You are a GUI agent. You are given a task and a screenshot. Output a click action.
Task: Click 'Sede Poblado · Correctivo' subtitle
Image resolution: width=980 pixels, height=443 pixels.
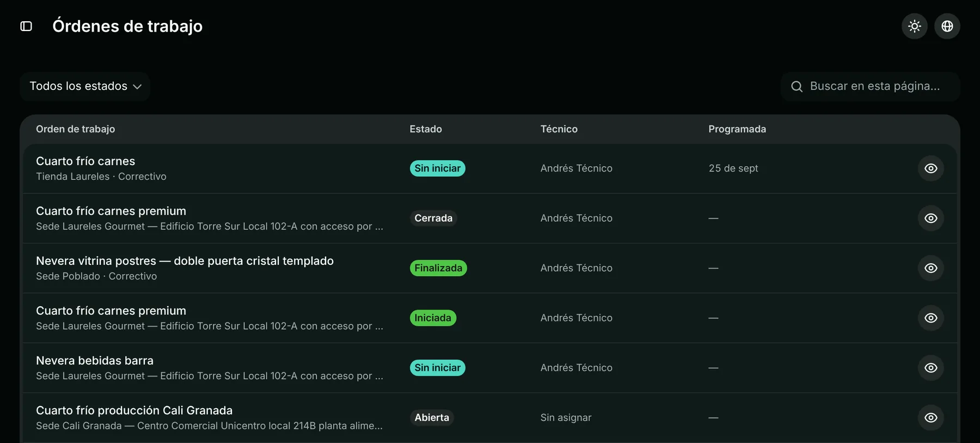pos(96,276)
